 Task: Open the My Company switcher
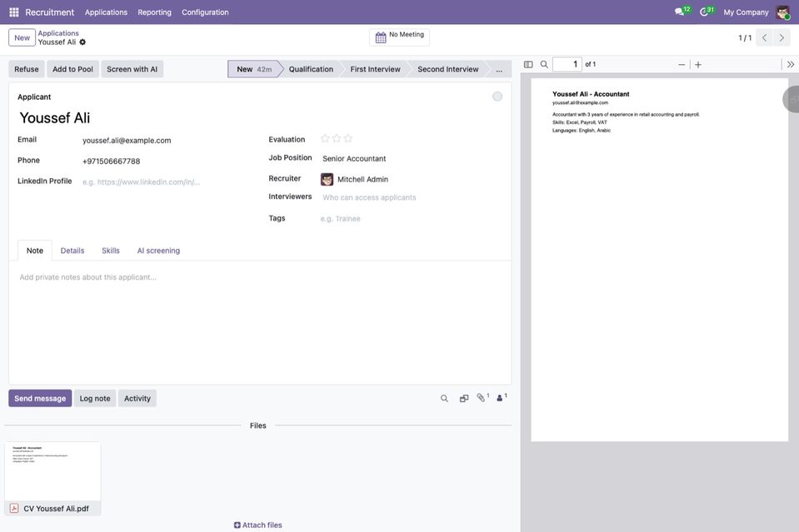pos(746,12)
